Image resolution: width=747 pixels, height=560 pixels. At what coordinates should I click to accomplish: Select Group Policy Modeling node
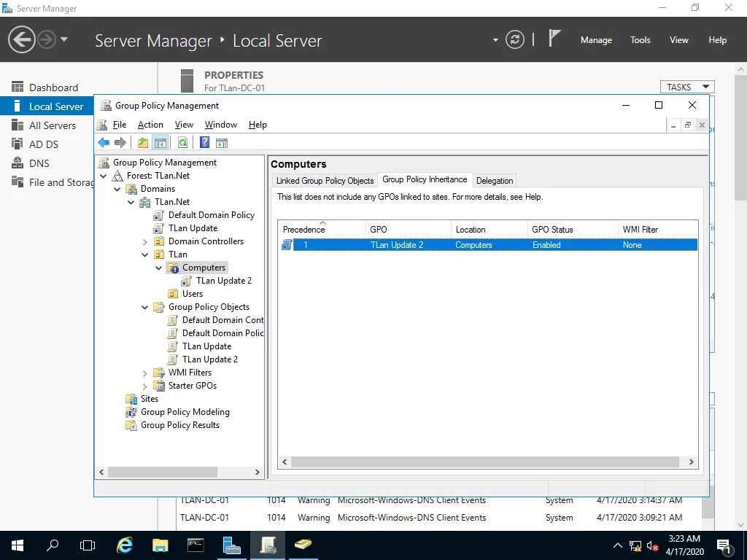pos(185,412)
